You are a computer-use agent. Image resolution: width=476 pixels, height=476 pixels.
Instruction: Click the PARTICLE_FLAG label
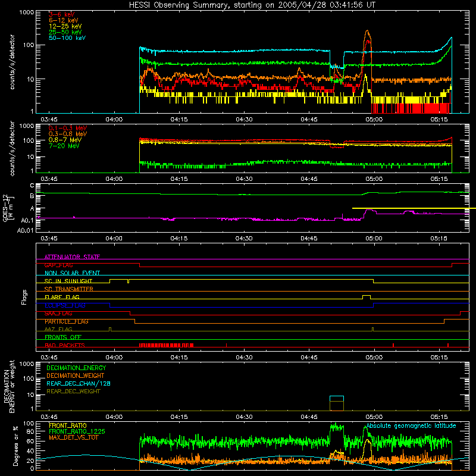67,321
